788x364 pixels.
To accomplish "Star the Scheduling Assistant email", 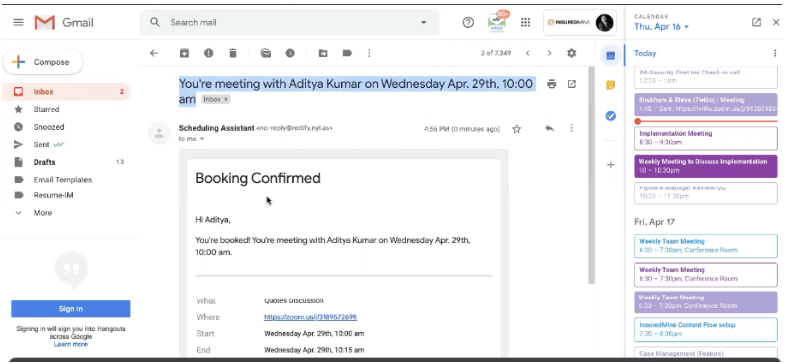I will (517, 129).
